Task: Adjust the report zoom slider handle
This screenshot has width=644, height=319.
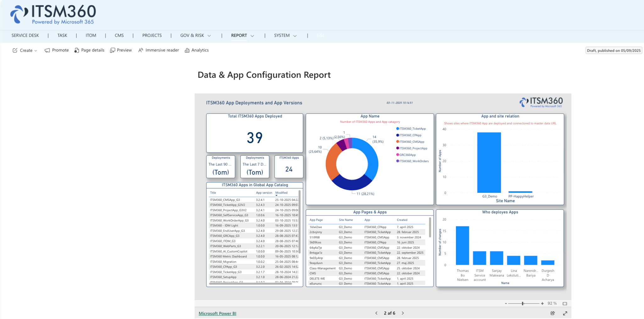Action: (x=523, y=304)
